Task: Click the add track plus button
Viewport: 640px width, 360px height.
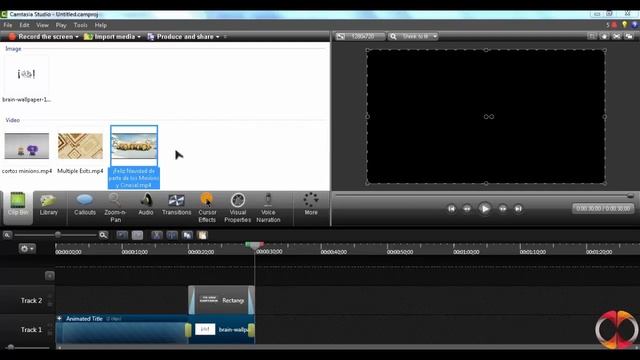Action: 49,276
